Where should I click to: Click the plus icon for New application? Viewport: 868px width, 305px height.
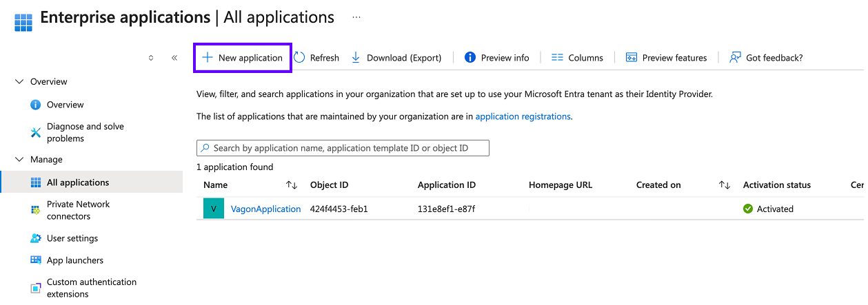tap(207, 58)
